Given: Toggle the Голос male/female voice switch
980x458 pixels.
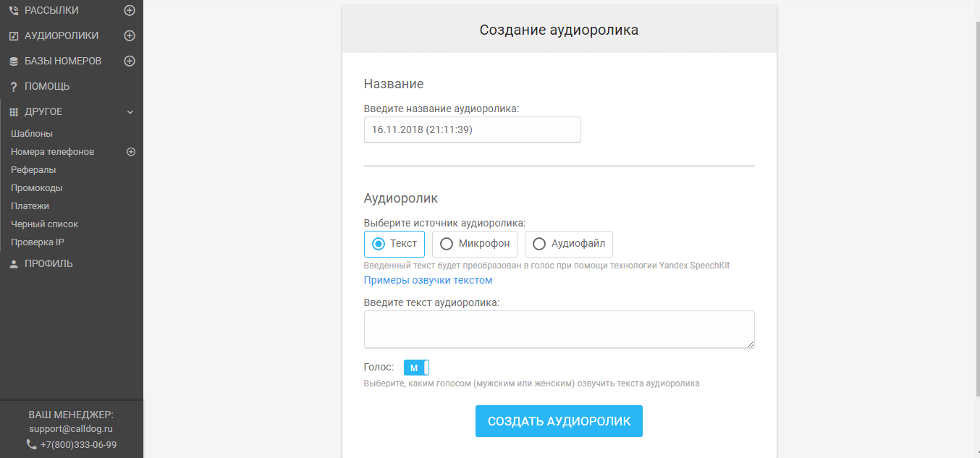Looking at the screenshot, I should (x=416, y=368).
